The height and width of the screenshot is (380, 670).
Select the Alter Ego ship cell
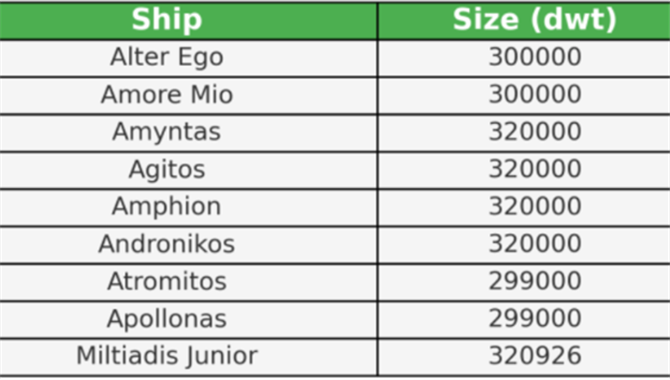pos(188,59)
